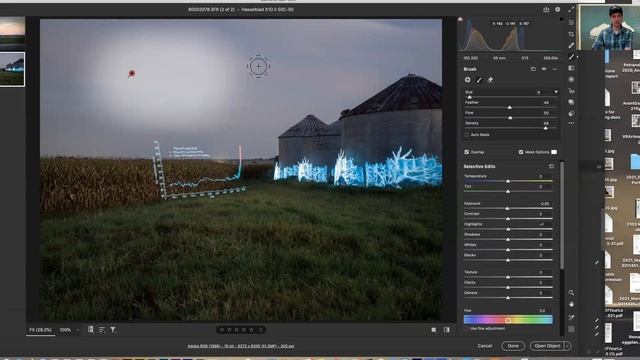Image resolution: width=640 pixels, height=360 pixels.
Task: Click the Exposure value field
Action: pos(544,203)
